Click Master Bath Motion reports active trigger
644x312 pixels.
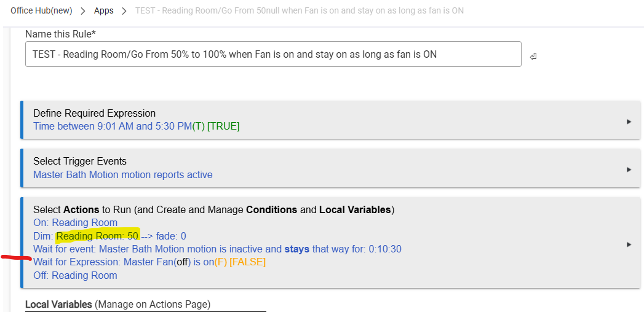click(x=122, y=175)
